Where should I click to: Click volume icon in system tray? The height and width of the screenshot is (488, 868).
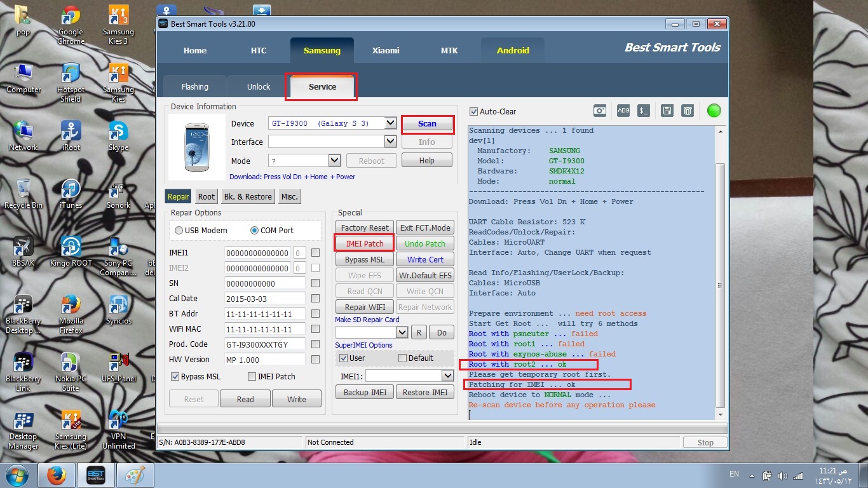[782, 475]
